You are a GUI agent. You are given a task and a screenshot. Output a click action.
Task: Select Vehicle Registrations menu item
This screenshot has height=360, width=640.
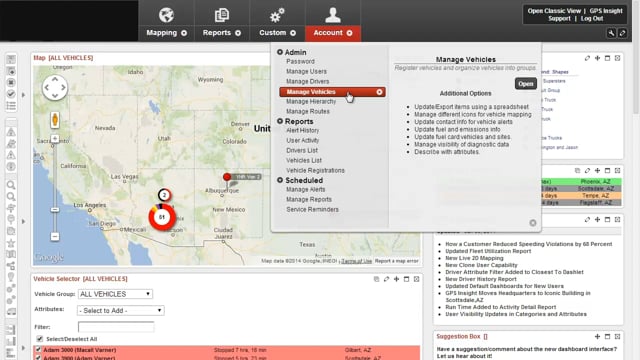[x=315, y=170]
